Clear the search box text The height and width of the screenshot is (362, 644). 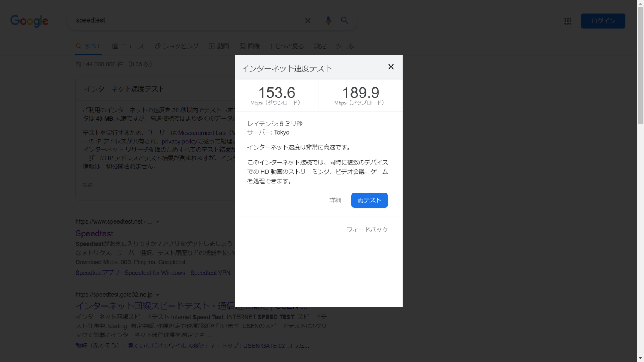point(308,21)
